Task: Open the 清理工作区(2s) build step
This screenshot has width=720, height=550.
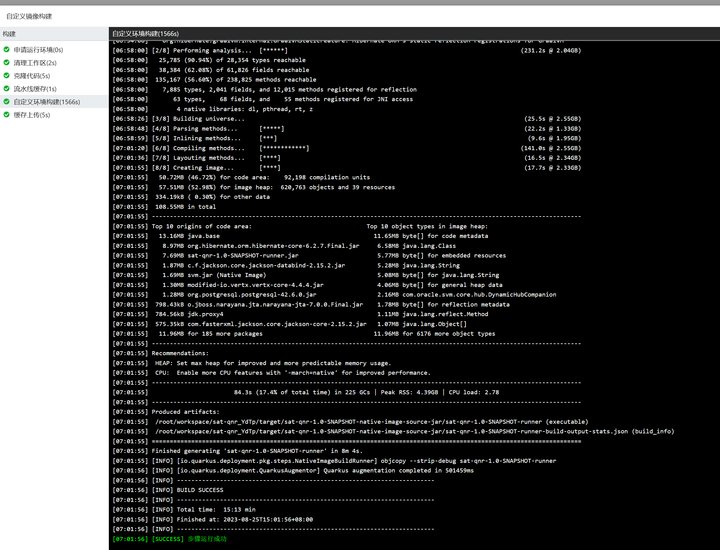Action: [35, 62]
